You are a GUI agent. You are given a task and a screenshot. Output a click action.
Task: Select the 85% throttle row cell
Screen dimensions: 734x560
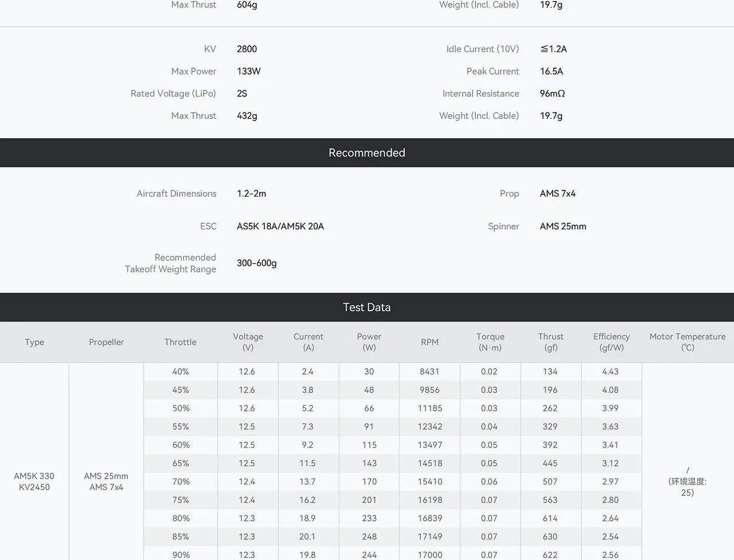coord(181,536)
